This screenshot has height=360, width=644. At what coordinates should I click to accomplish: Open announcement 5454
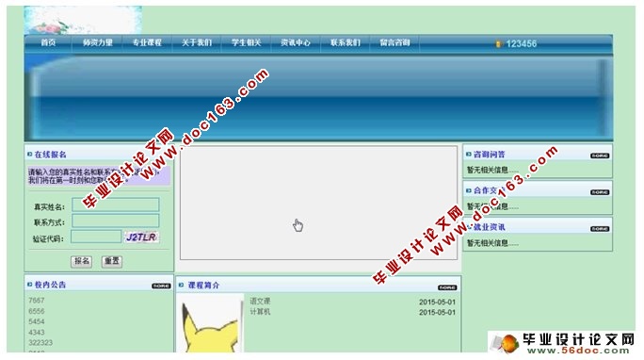click(x=37, y=321)
